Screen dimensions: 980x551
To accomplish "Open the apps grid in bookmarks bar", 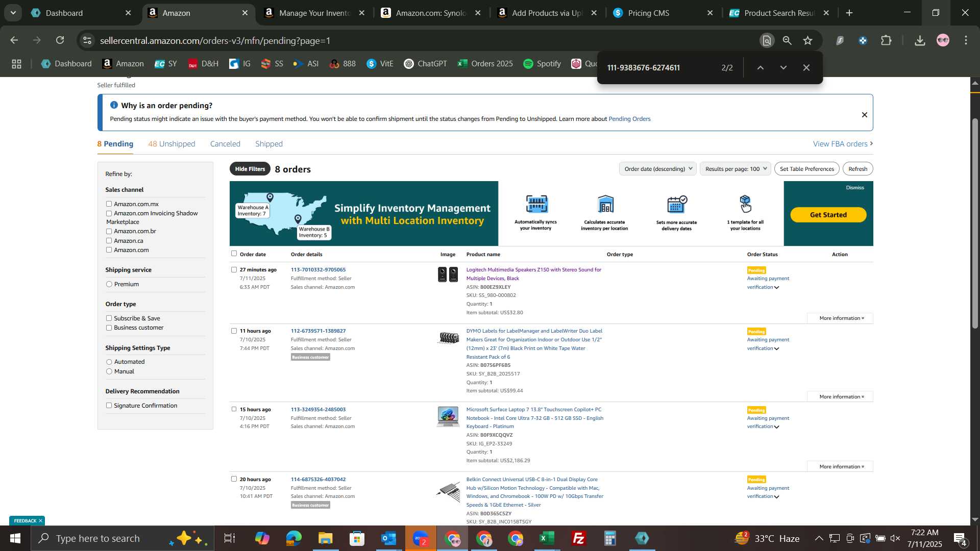I will coord(16,64).
